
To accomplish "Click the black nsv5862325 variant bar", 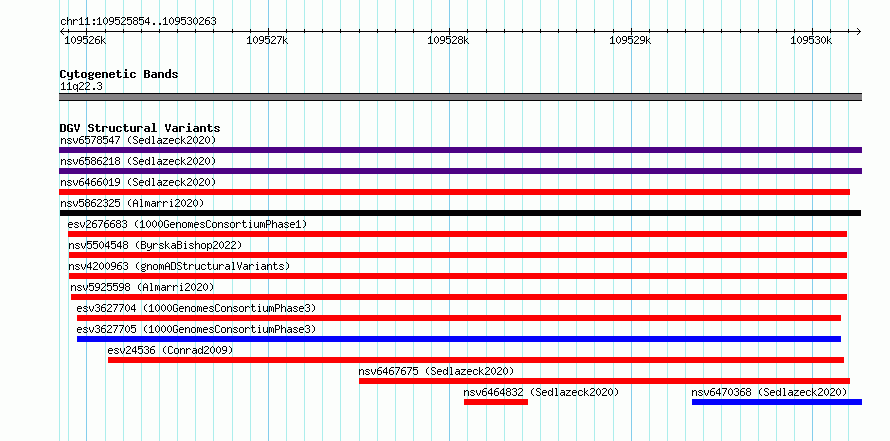I will pos(460,213).
